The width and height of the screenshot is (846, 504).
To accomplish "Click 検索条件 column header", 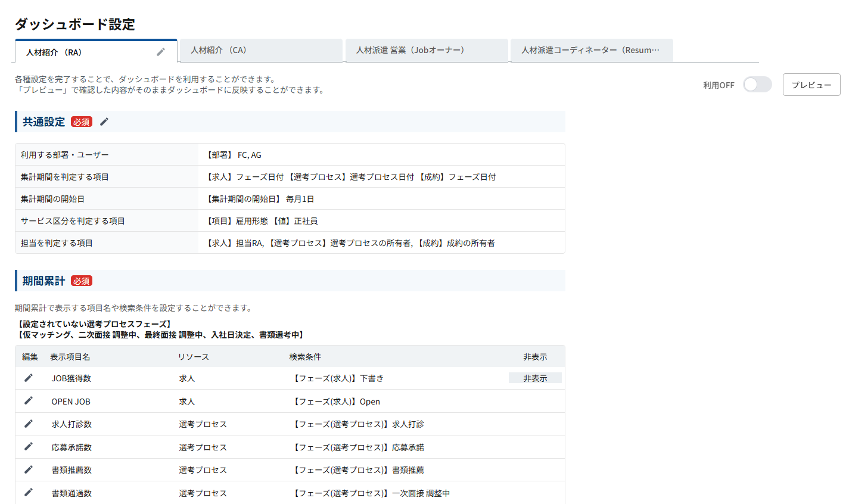I will 305,357.
